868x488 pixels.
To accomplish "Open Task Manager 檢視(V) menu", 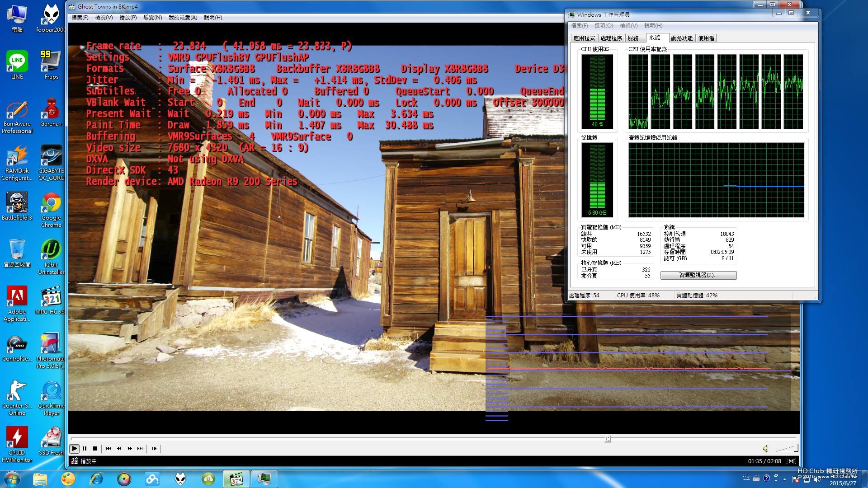I will click(x=629, y=26).
